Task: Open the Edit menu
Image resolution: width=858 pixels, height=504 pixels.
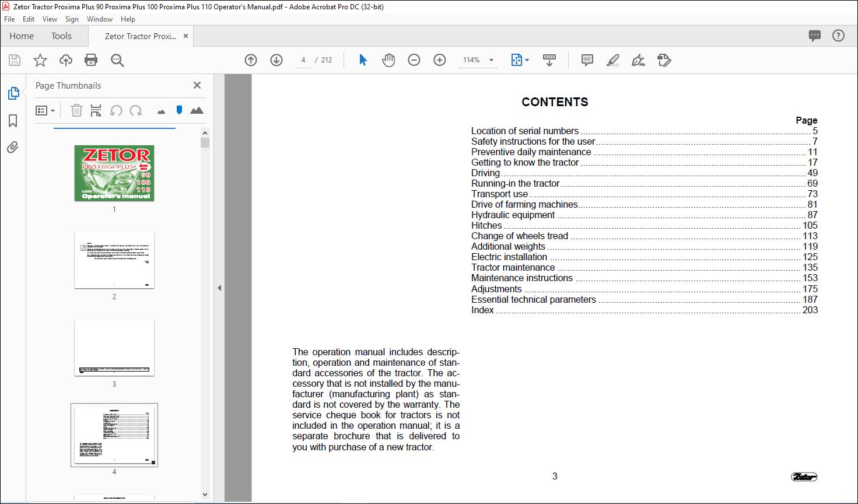Action: (29, 19)
